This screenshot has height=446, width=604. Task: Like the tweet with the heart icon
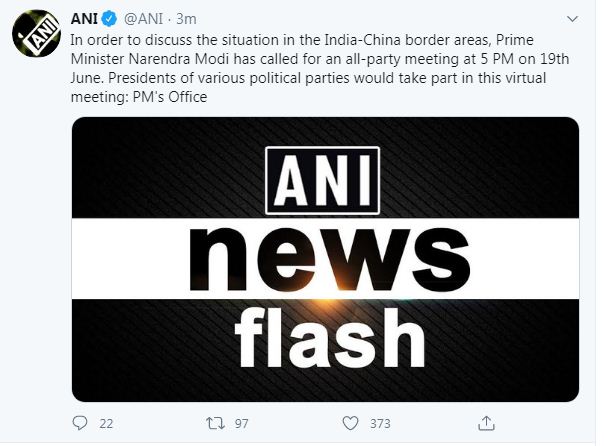pyautogui.click(x=348, y=423)
